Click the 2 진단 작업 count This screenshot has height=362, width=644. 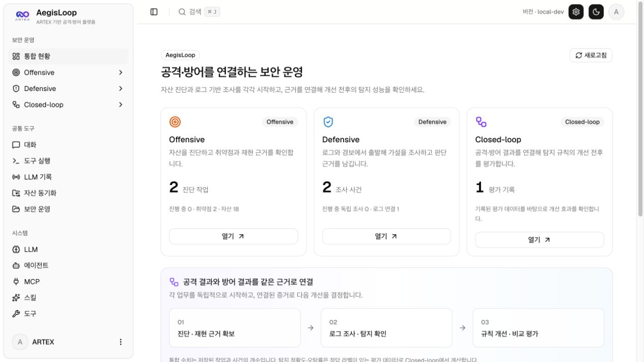189,188
